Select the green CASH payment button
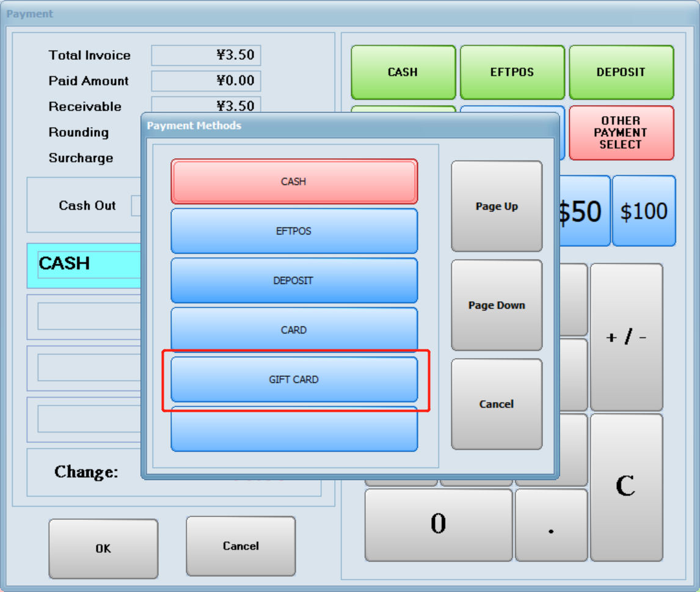This screenshot has height=592, width=700. pos(403,71)
